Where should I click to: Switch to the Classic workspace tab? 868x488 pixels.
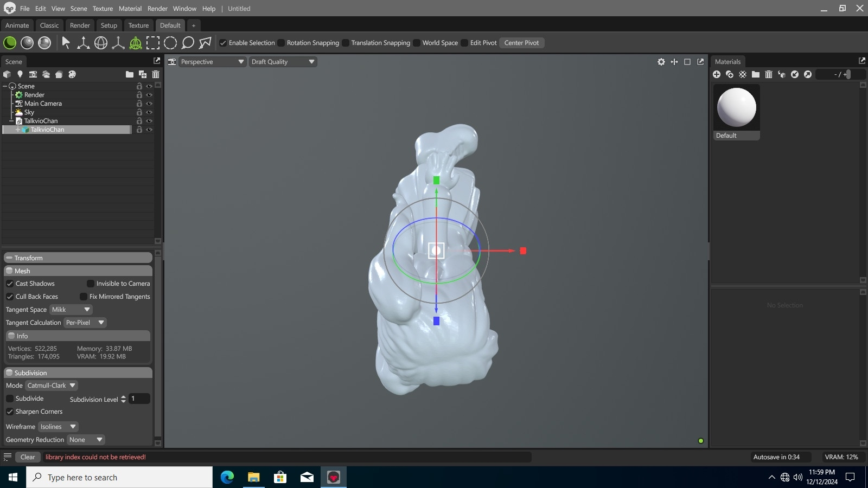click(x=49, y=25)
